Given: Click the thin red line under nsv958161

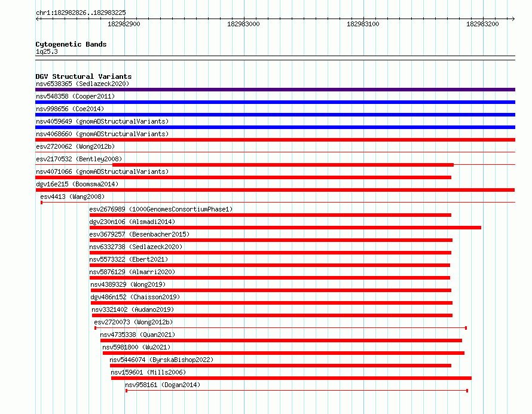Looking at the screenshot, I should (x=297, y=391).
